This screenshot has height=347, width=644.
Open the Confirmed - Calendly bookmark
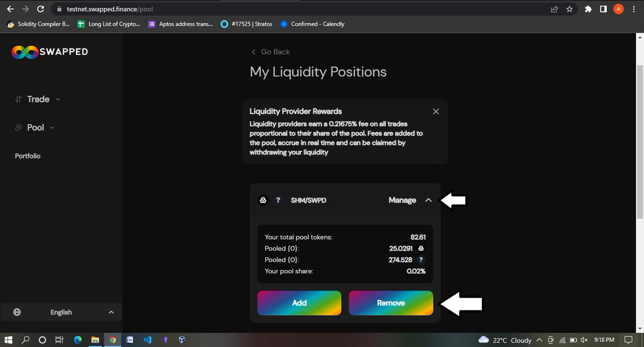[312, 24]
